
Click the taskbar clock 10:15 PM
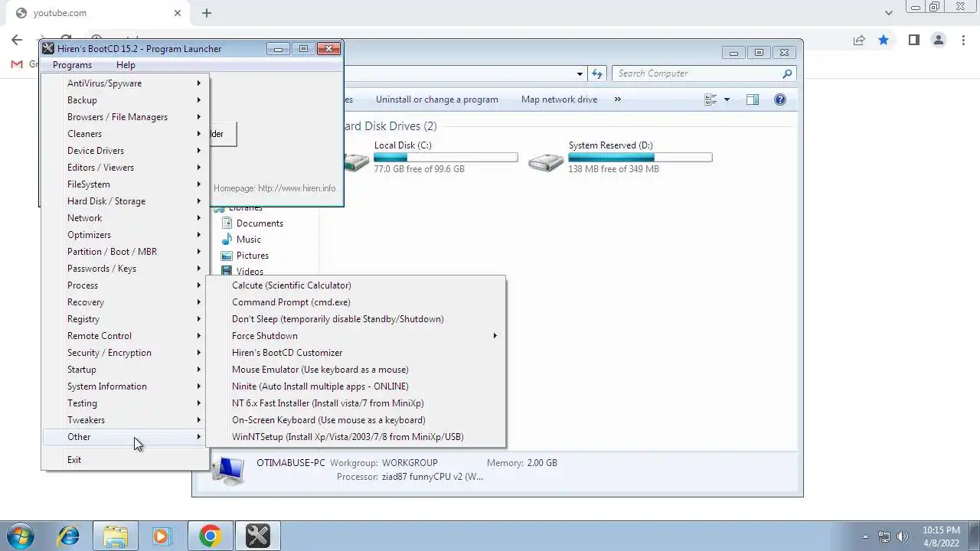coord(941,530)
